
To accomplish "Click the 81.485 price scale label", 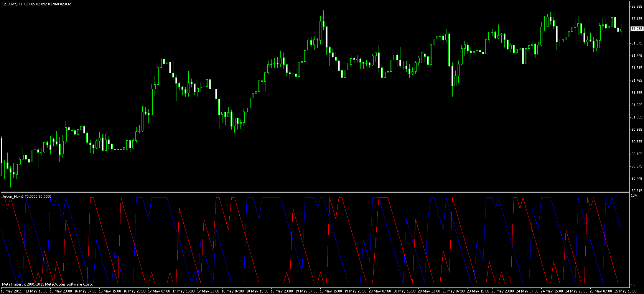I will coord(636,80).
